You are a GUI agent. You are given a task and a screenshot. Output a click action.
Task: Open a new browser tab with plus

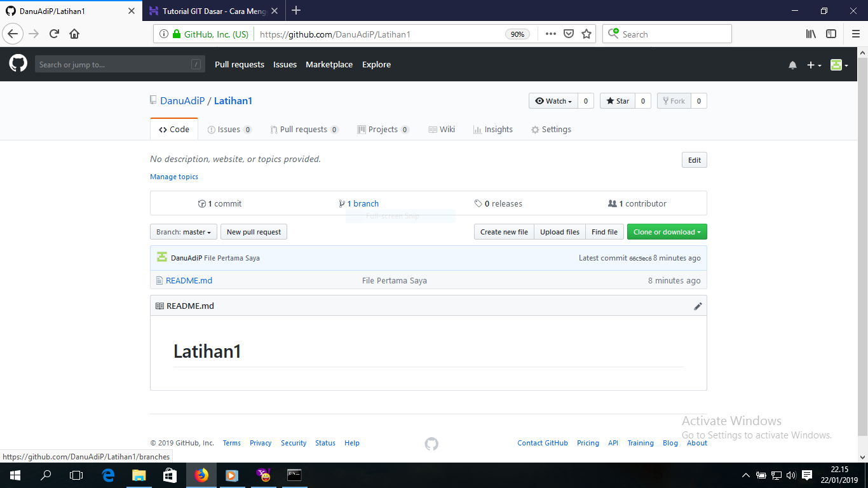pyautogui.click(x=296, y=11)
